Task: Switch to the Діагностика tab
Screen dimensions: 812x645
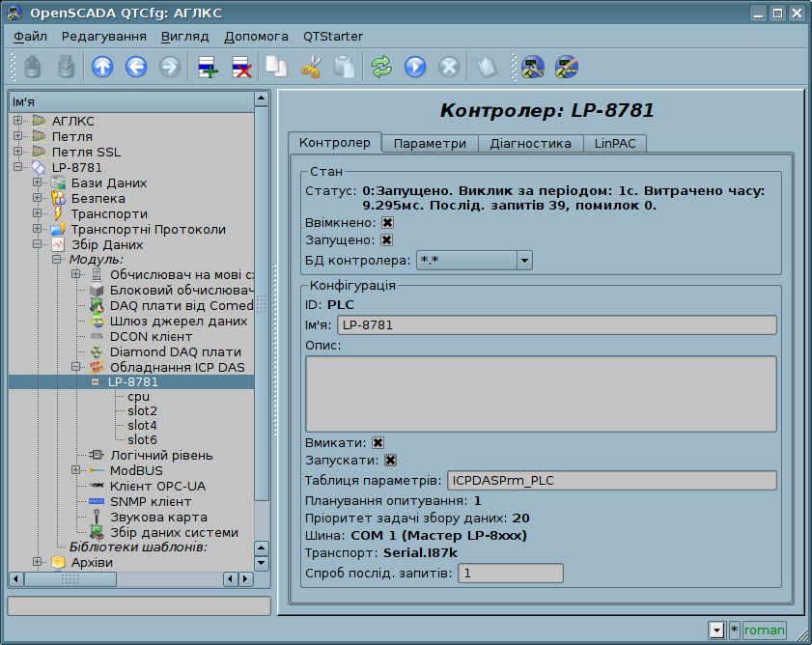Action: [530, 143]
